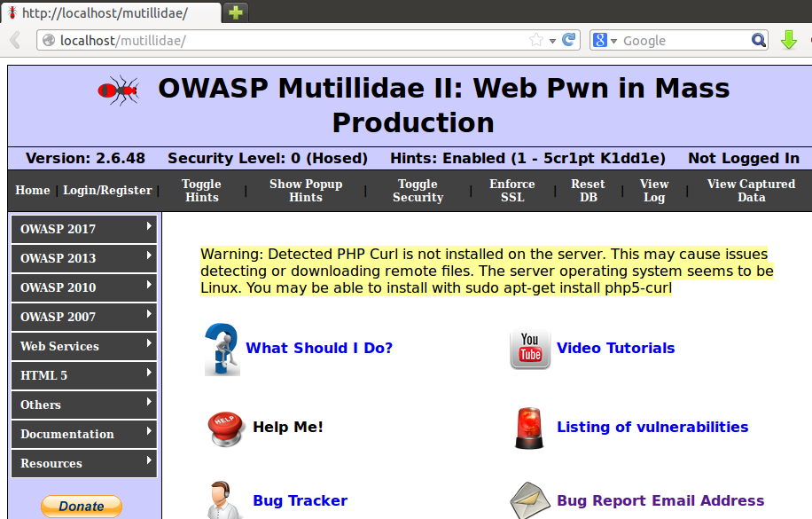Open Listing of vulnerabilities link
812x519 pixels.
coord(652,427)
